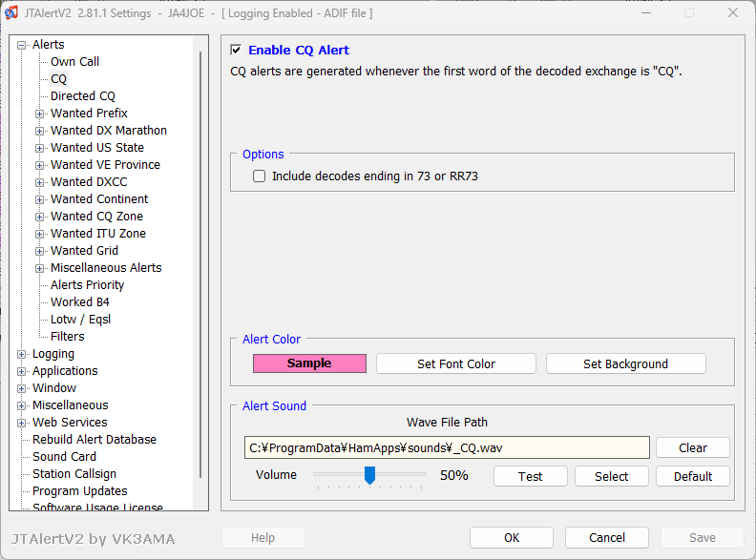Select Station Callsign in the tree
756x560 pixels.
(74, 474)
